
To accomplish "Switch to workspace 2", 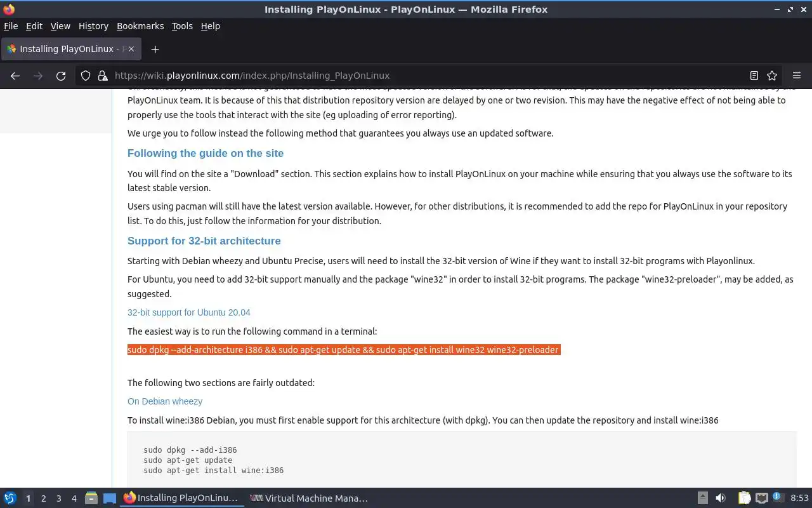I will point(43,498).
